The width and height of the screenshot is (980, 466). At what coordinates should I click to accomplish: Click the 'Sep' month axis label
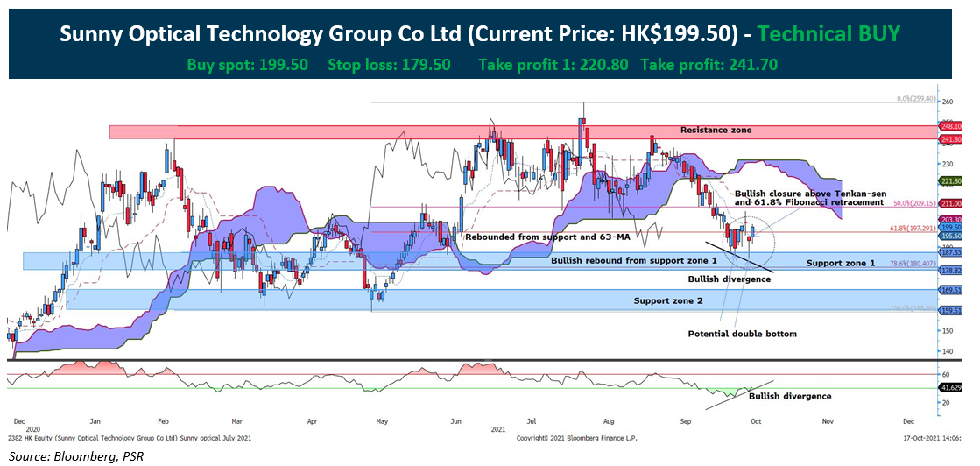685,422
